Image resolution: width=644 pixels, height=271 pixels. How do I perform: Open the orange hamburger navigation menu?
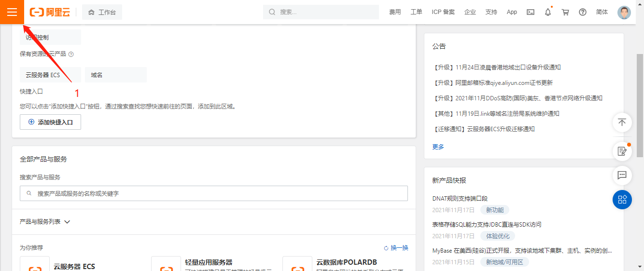12,12
